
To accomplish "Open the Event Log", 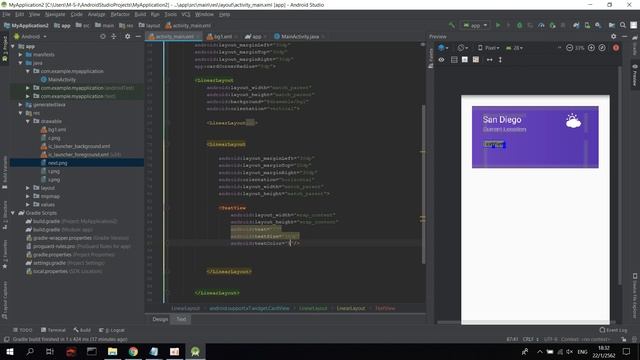I will (613, 330).
